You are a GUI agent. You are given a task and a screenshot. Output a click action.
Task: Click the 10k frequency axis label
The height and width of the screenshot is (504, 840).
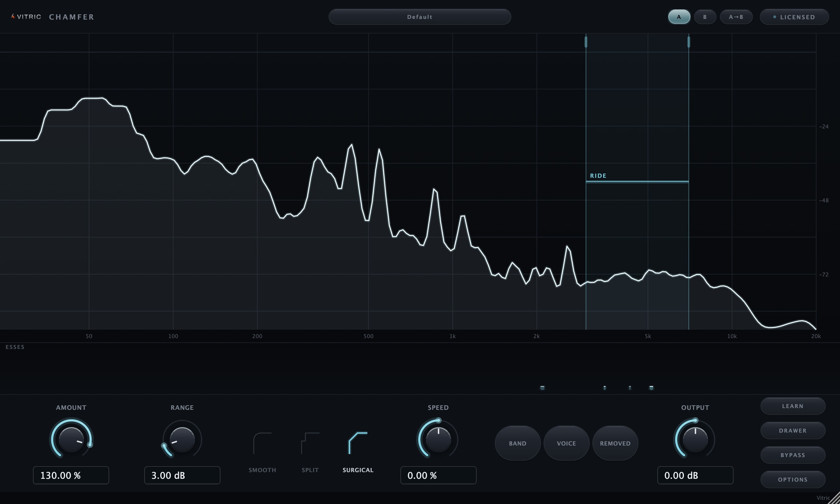pos(732,336)
